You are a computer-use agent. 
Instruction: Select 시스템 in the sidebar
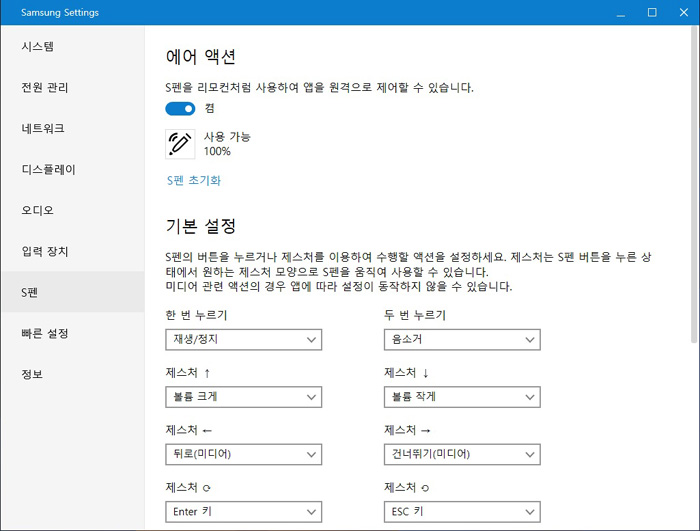click(73, 46)
